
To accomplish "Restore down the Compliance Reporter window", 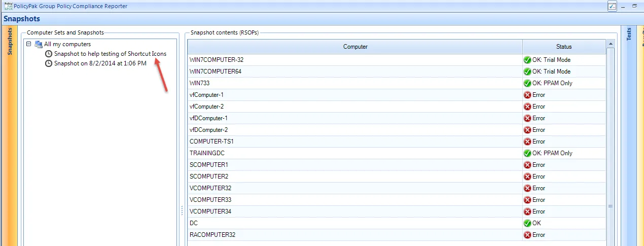I will 634,6.
